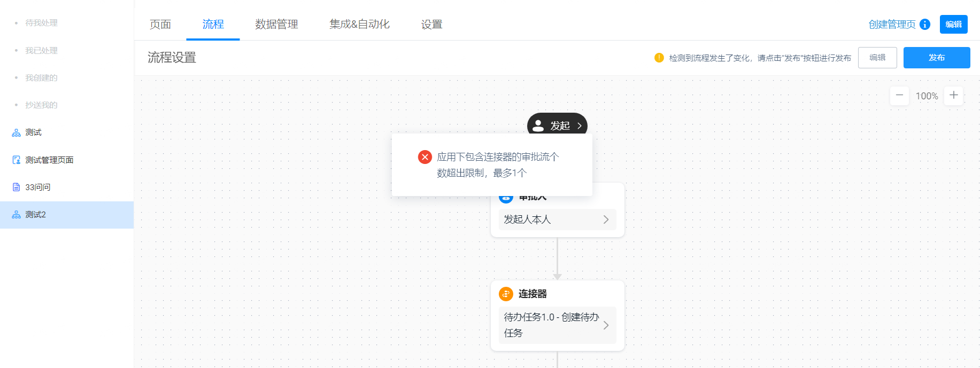Open 我已处理 in the sidebar
Viewport: 980px width, 368px height.
(x=42, y=51)
